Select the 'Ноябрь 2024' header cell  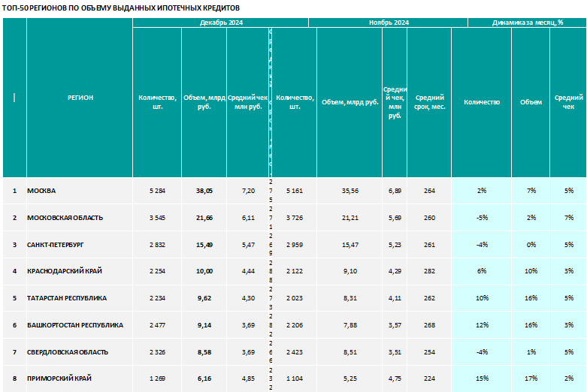point(389,23)
